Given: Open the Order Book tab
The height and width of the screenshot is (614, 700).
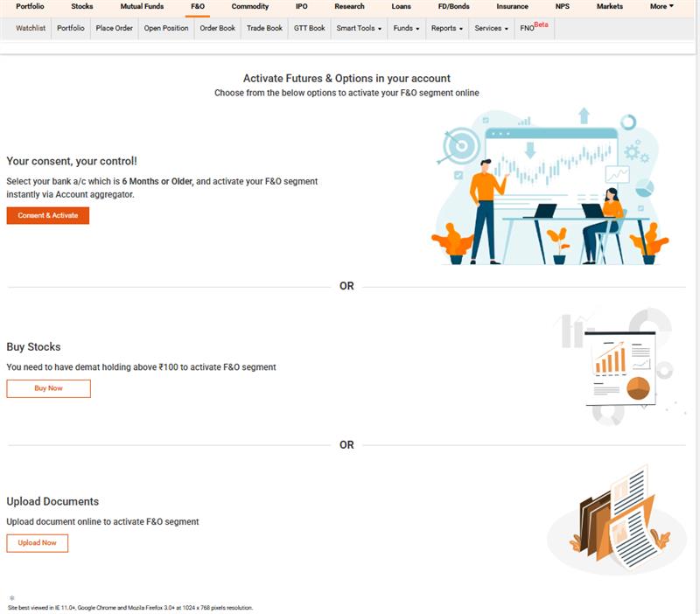Looking at the screenshot, I should 217,28.
